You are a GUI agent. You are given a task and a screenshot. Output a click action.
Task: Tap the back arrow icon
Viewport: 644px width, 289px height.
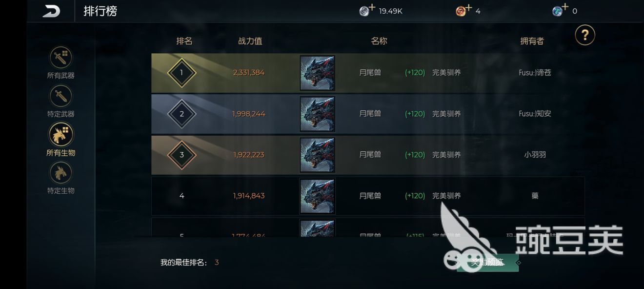pyautogui.click(x=51, y=11)
